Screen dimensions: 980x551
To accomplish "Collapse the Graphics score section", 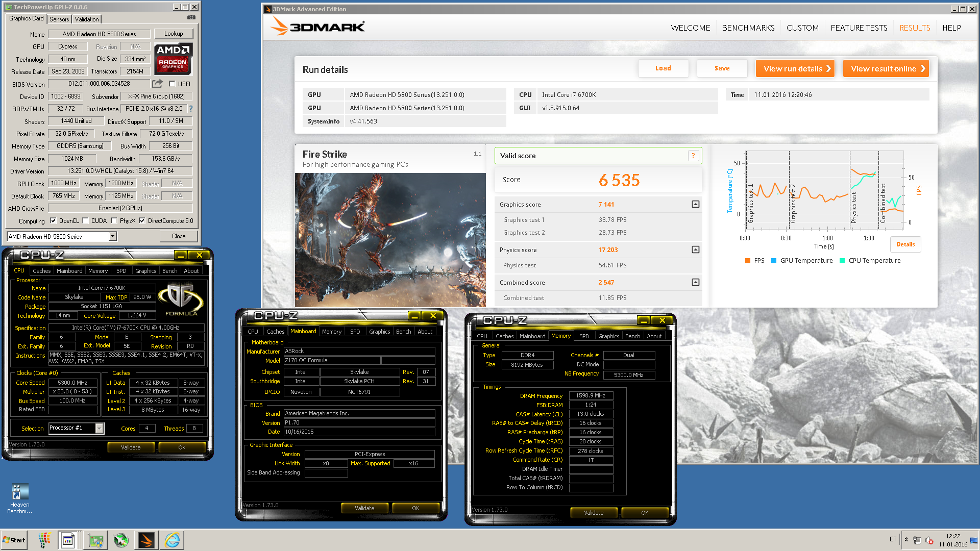I will pyautogui.click(x=695, y=204).
